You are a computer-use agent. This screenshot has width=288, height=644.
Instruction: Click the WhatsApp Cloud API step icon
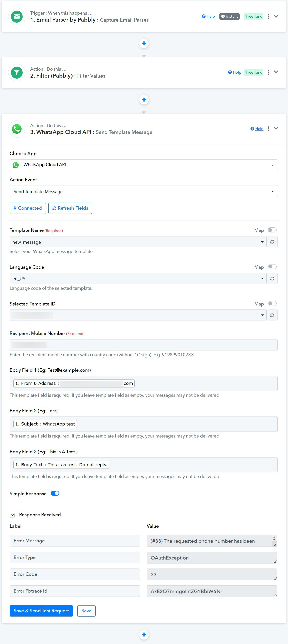point(17,129)
